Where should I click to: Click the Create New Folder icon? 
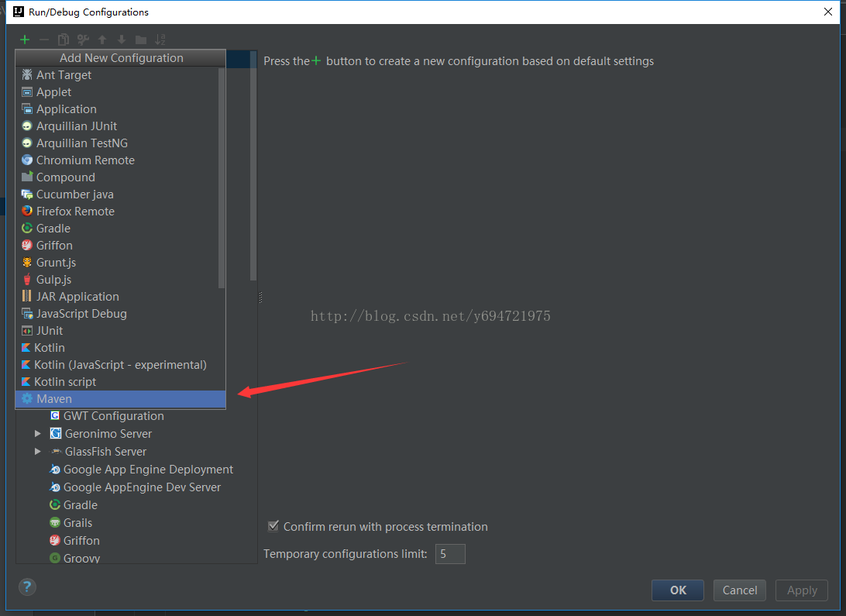(141, 40)
